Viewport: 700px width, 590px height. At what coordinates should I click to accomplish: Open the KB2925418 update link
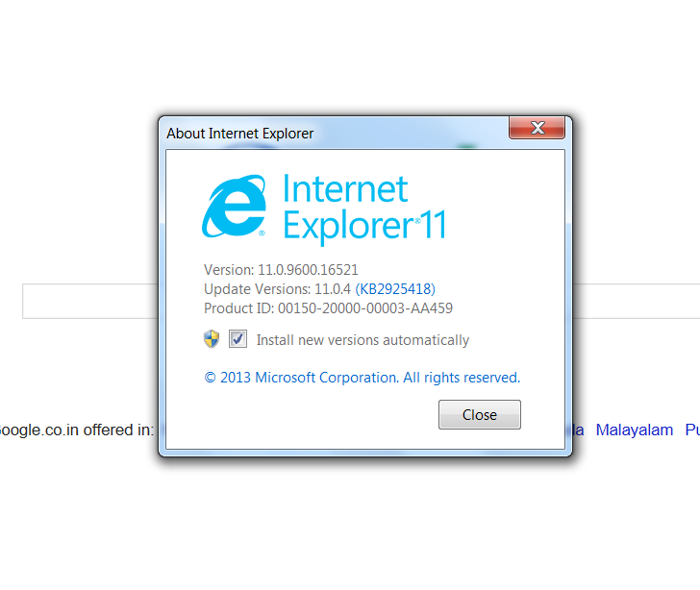coord(395,289)
